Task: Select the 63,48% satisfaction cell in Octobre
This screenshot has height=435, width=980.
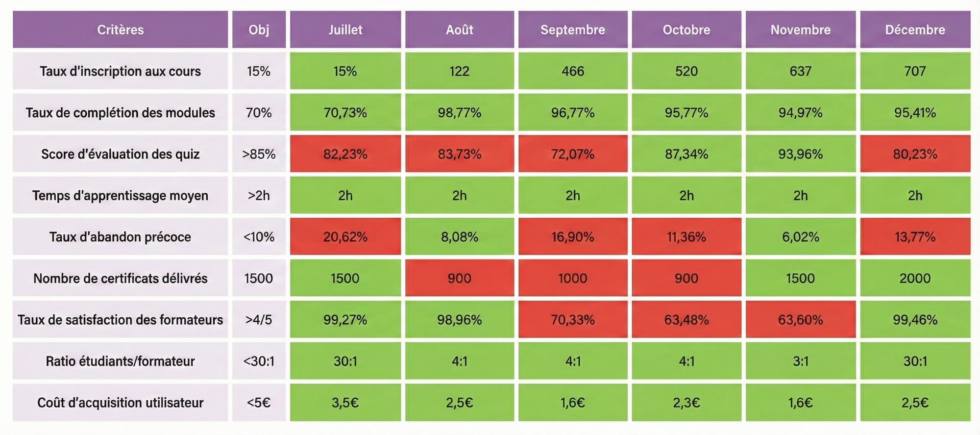Action: point(686,320)
